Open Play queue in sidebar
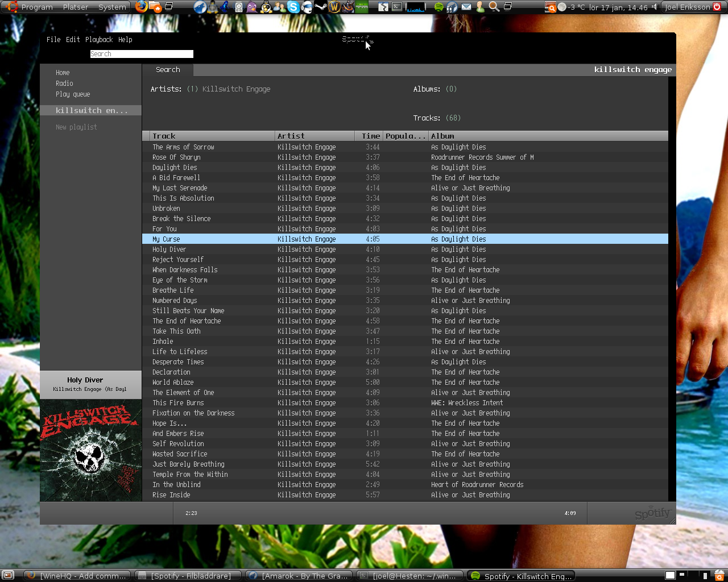 pos(73,94)
